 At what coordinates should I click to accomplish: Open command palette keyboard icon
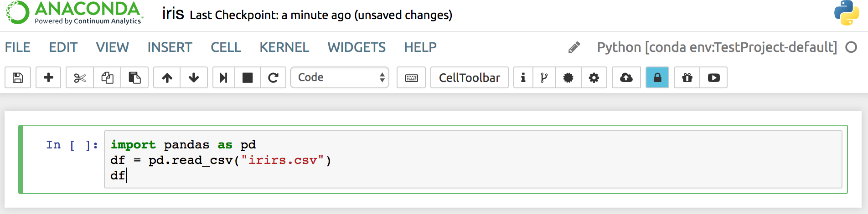[x=411, y=77]
